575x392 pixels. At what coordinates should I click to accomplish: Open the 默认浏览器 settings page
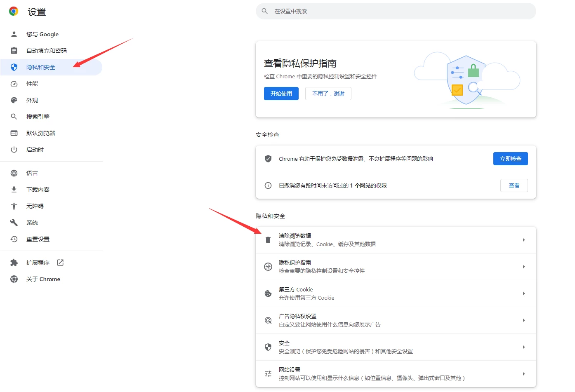pyautogui.click(x=51, y=133)
